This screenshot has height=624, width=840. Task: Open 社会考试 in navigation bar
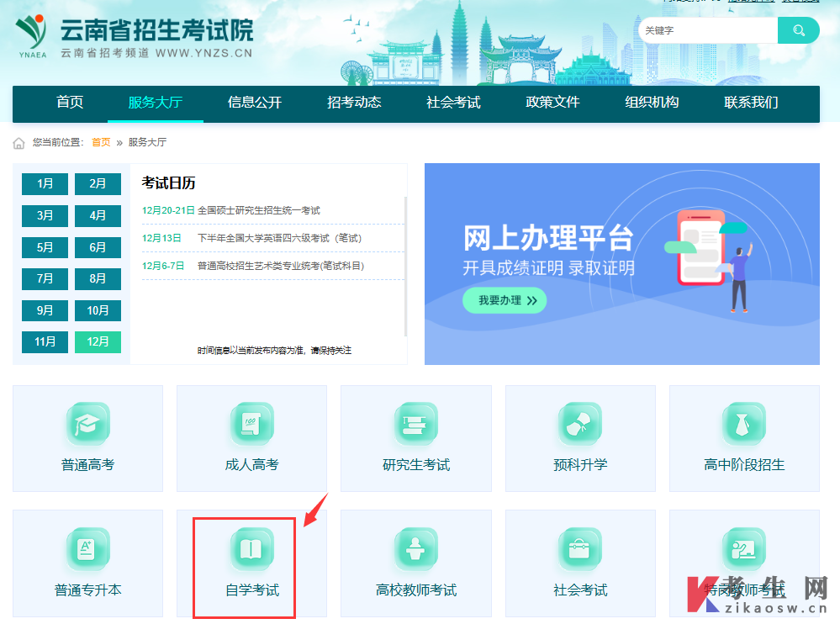(x=453, y=103)
